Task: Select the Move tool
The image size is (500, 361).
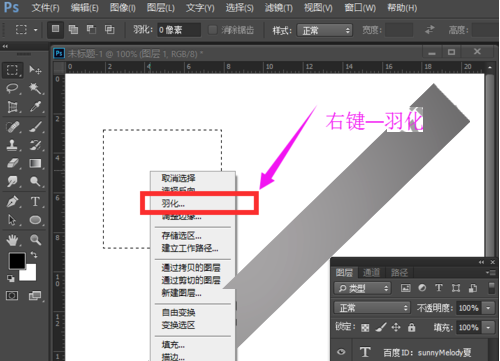Action: pyautogui.click(x=35, y=70)
